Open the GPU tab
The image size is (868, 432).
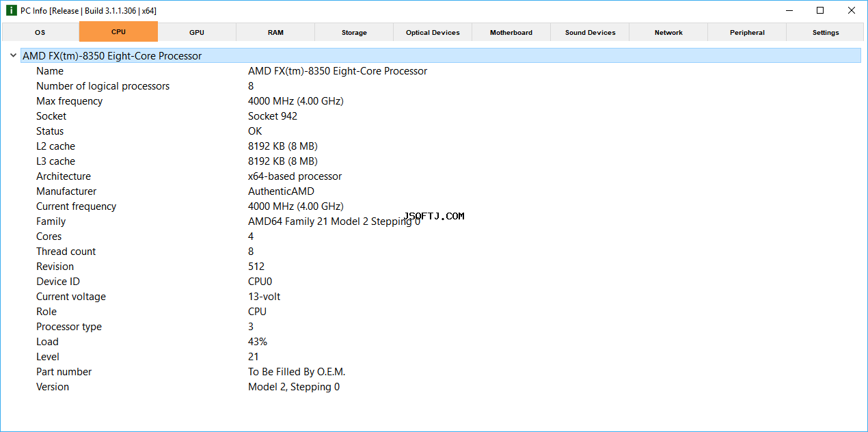pos(197,32)
